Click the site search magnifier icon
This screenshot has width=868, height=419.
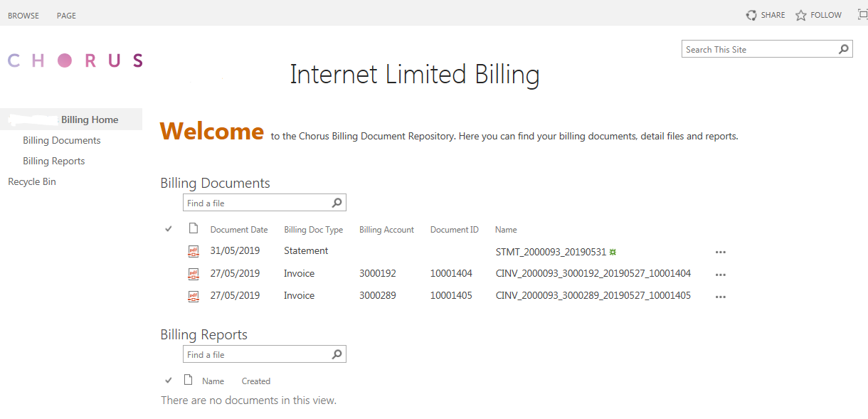844,49
